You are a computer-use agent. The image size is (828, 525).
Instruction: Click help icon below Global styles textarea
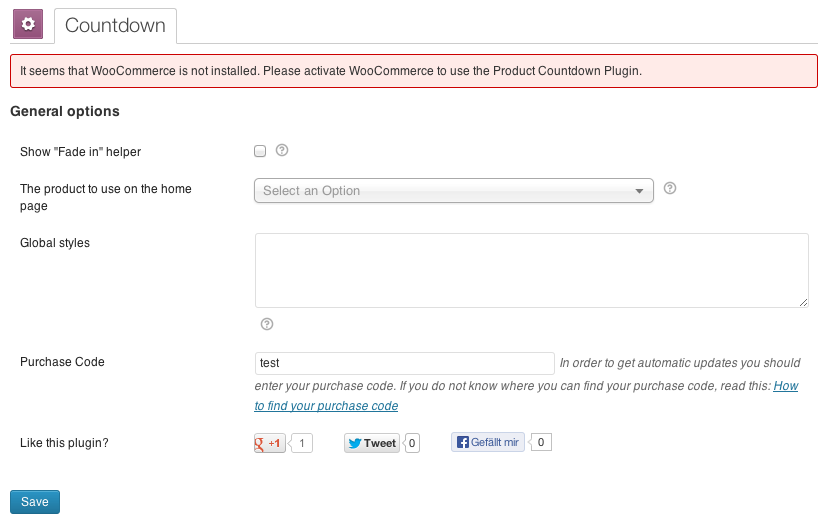click(x=267, y=324)
